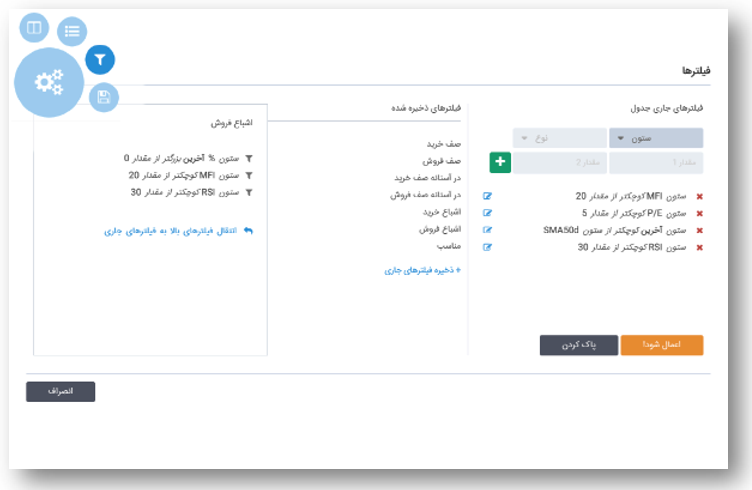Select saved filter صف خرید
The height and width of the screenshot is (490, 752).
click(444, 144)
